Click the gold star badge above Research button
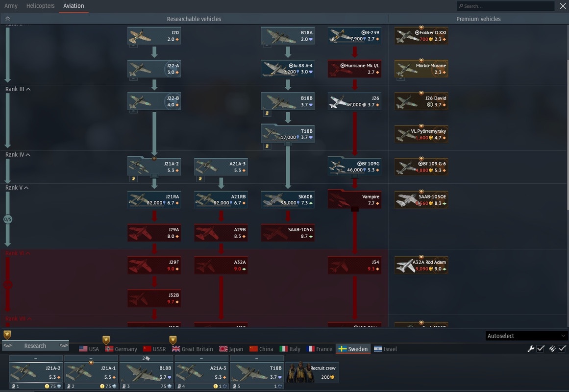Viewport: 569px width, 392px height. coord(7,335)
